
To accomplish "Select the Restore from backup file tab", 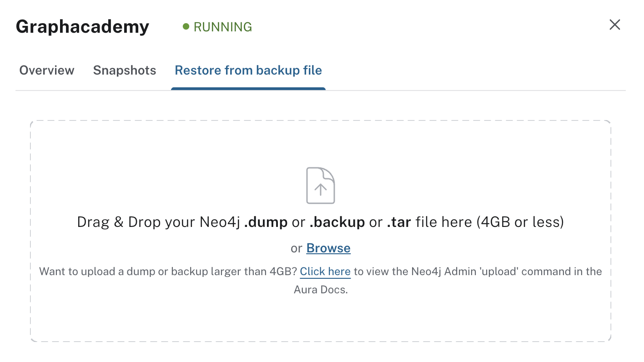I will click(248, 70).
